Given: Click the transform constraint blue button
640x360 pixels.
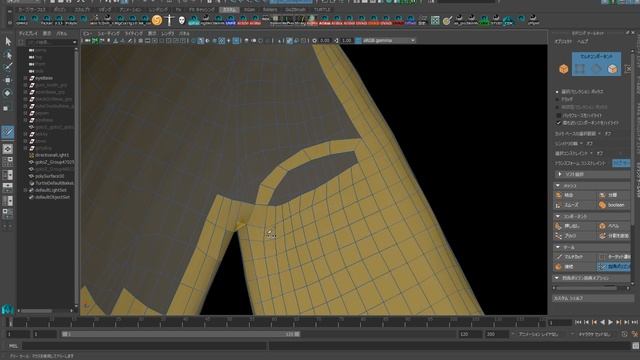Looking at the screenshot, I should point(621,163).
